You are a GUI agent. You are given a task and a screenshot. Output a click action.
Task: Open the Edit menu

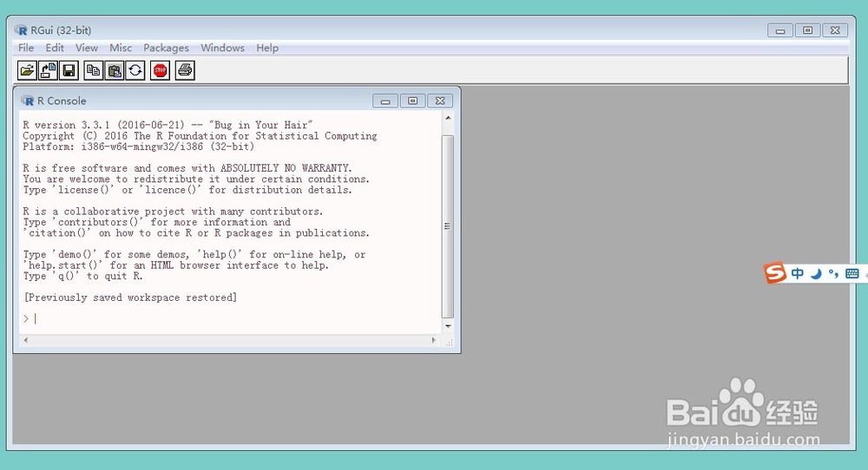(54, 48)
